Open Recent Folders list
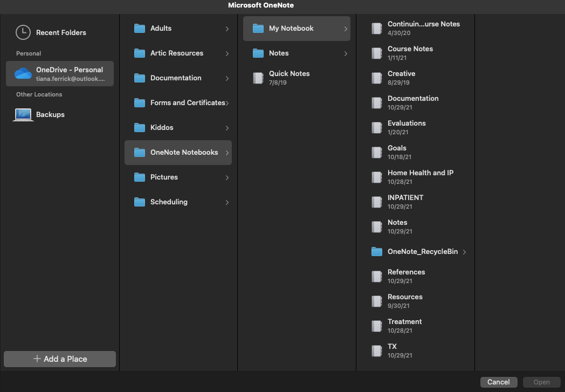This screenshot has height=392, width=565. point(61,32)
